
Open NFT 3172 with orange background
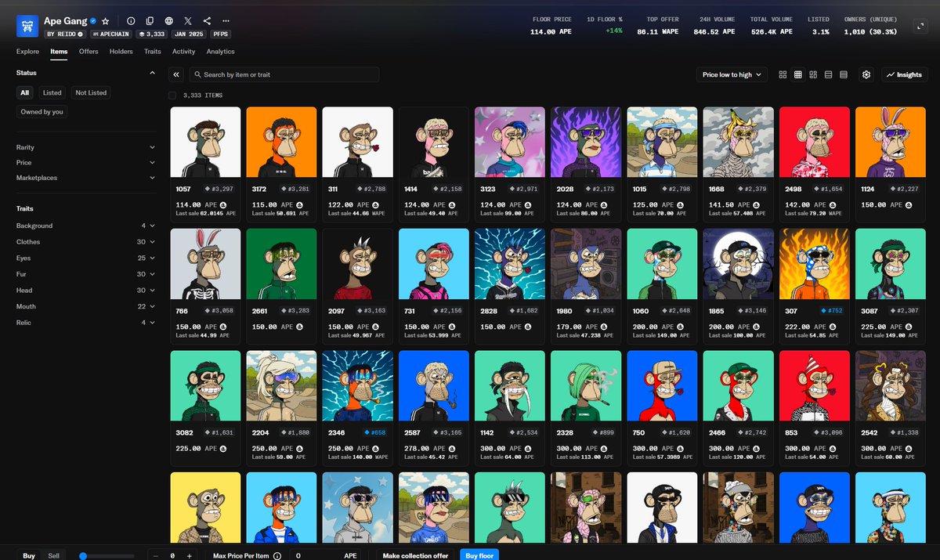(x=281, y=142)
